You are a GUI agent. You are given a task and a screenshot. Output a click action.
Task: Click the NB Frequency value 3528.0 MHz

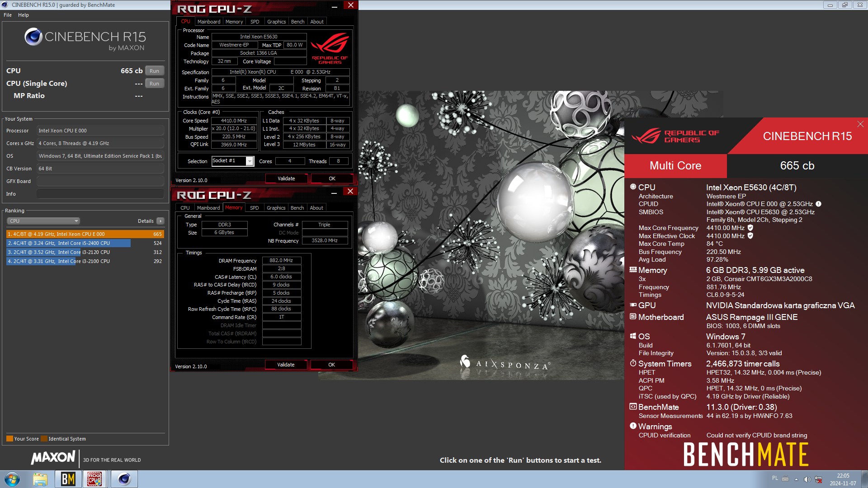click(325, 240)
